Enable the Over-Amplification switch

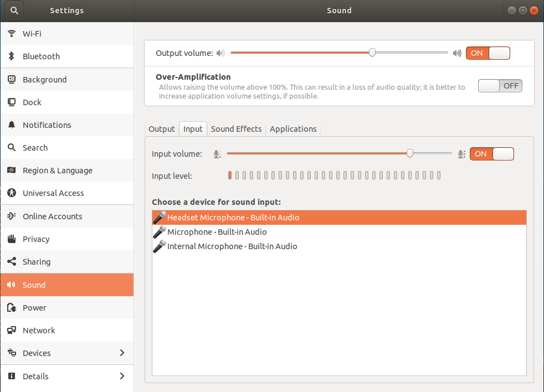500,86
